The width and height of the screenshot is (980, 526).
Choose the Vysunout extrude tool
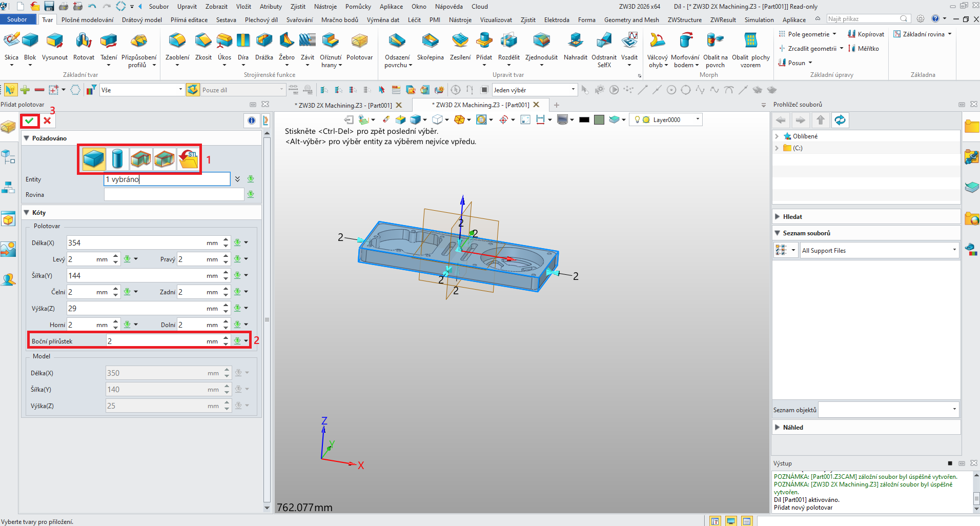pyautogui.click(x=55, y=47)
